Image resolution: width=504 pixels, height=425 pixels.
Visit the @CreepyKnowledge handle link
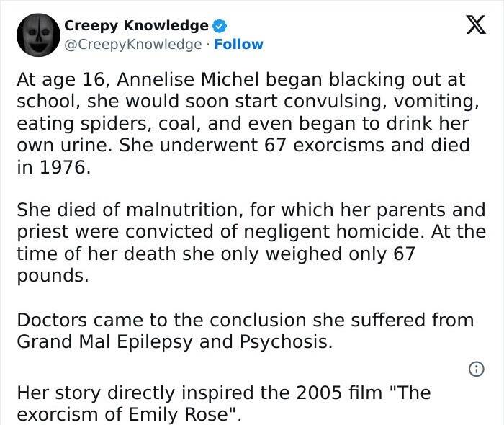[x=133, y=45]
